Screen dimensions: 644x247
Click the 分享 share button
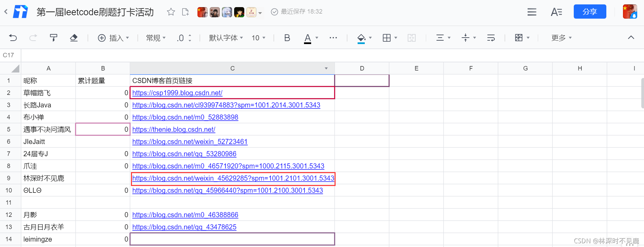tap(590, 12)
